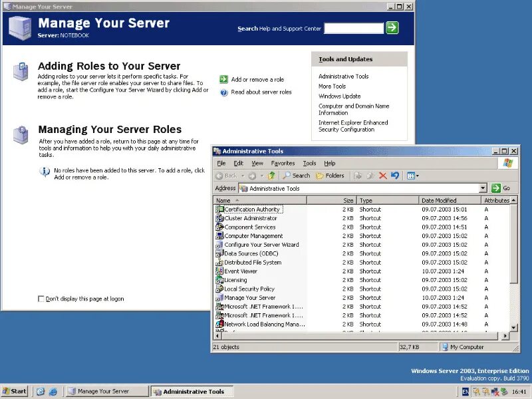Open the Edit menu in Administrative Tools
This screenshot has width=532, height=399.
click(x=239, y=163)
